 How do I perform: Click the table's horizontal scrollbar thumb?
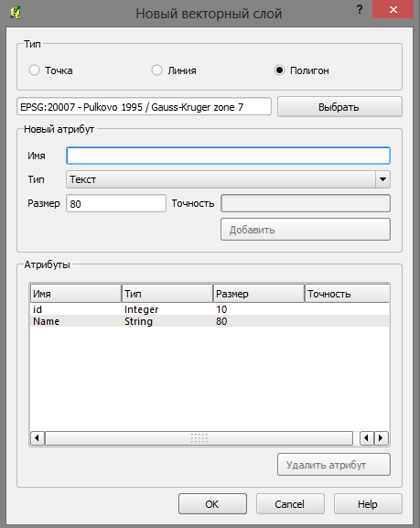(x=199, y=438)
